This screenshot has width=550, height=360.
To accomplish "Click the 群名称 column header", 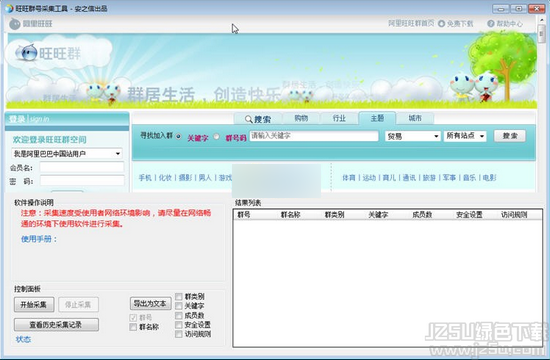I will pos(290,214).
